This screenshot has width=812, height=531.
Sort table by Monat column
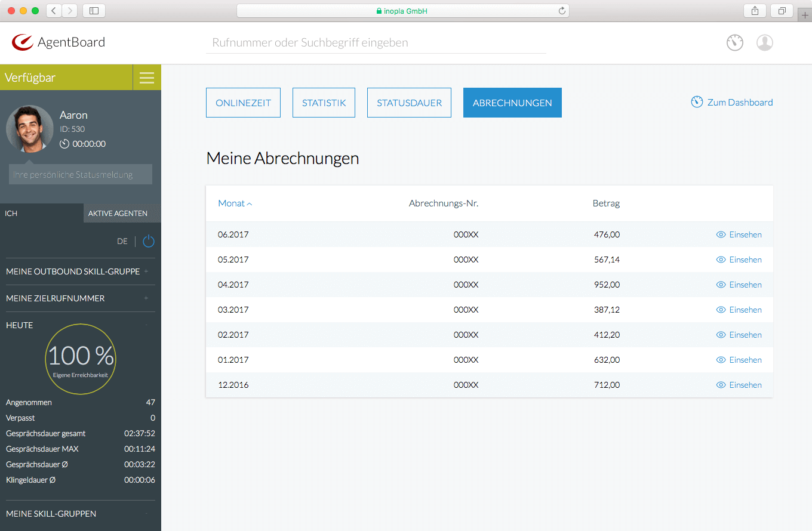(235, 203)
